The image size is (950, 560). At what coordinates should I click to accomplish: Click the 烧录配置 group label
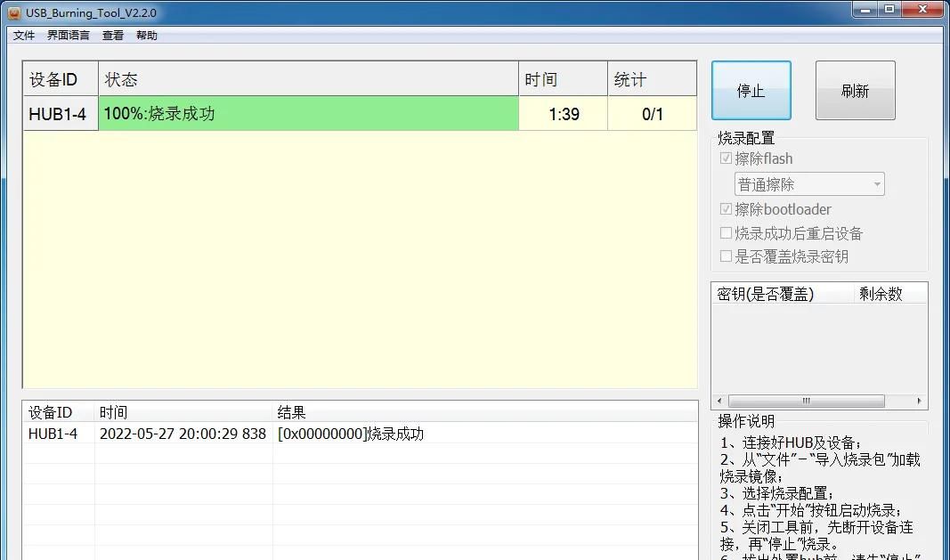(746, 138)
